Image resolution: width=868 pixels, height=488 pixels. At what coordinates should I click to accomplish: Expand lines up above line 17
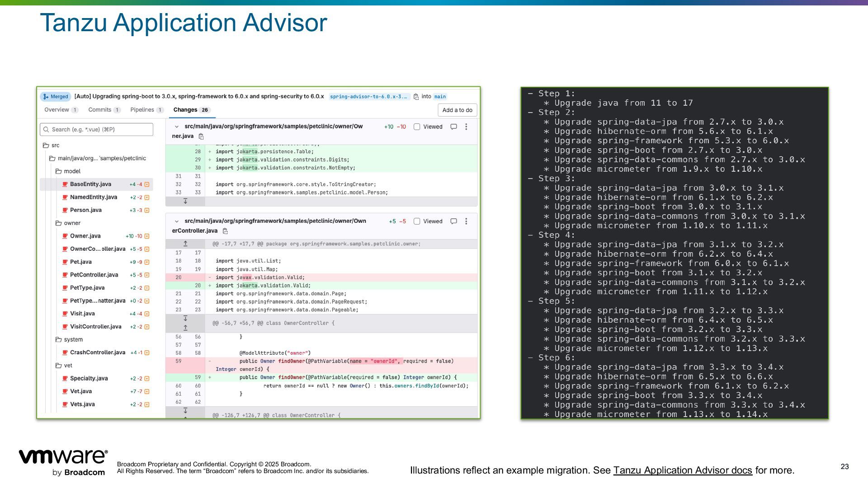point(185,244)
